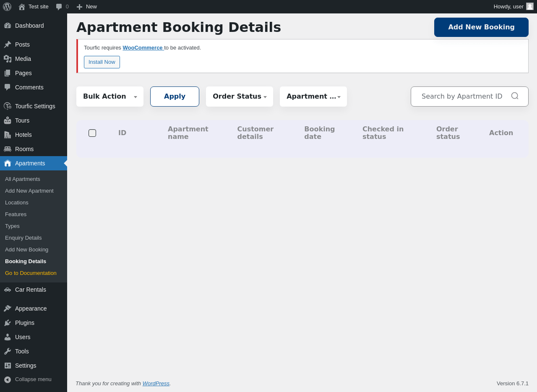This screenshot has height=392, width=537.
Task: Open the Apartment filter dropdown
Action: pos(313,97)
